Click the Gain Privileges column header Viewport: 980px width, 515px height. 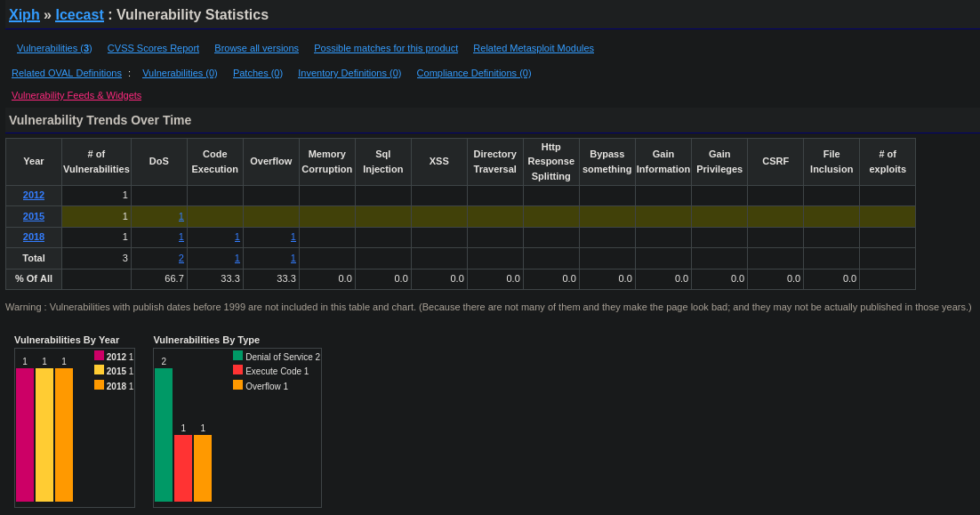719,162
